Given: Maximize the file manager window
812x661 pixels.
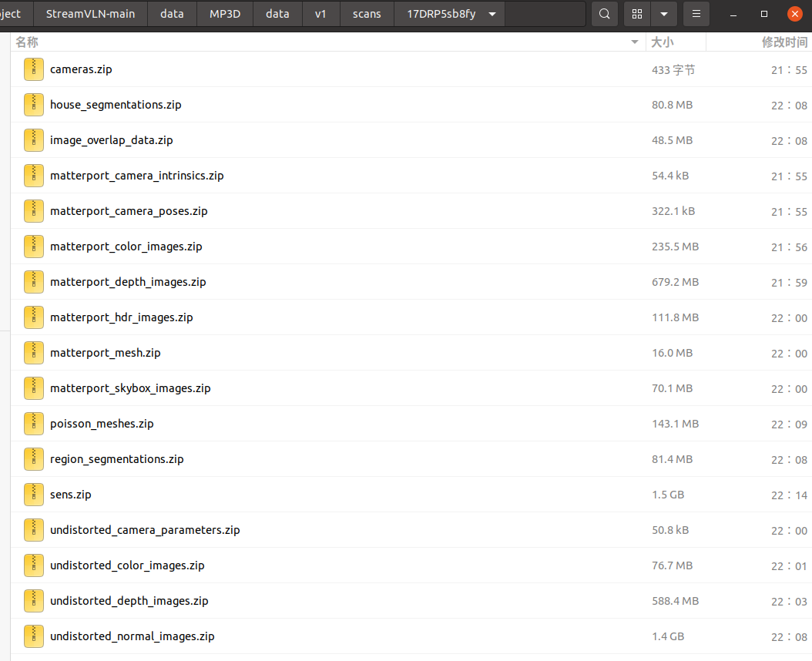Looking at the screenshot, I should click(763, 14).
